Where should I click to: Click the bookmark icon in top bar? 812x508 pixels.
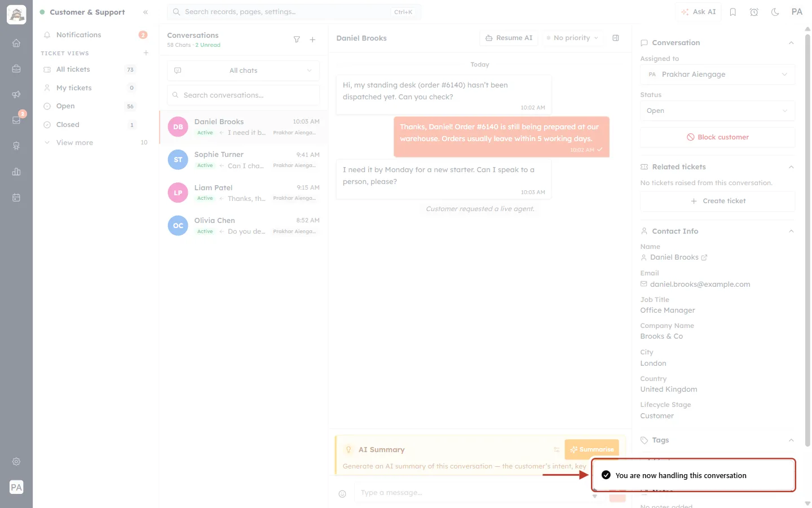(x=733, y=12)
